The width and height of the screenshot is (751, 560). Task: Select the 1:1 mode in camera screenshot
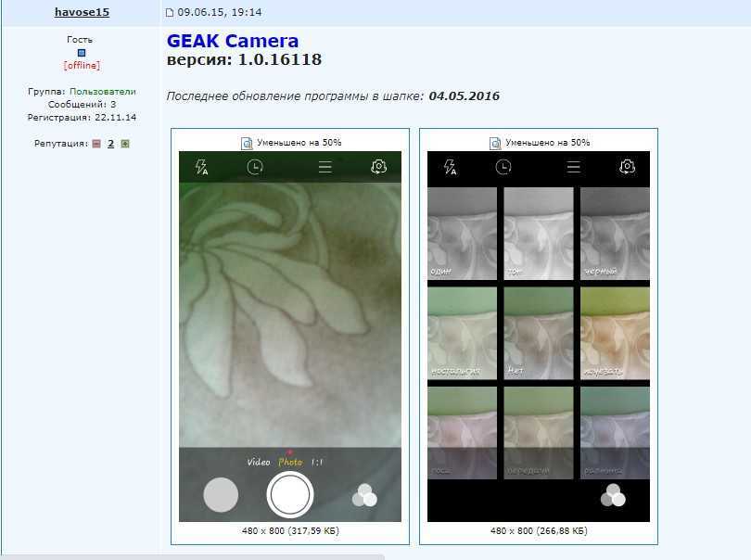317,462
